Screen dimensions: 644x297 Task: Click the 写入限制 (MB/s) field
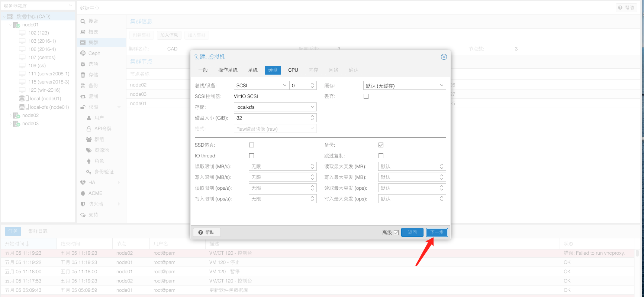click(x=283, y=177)
